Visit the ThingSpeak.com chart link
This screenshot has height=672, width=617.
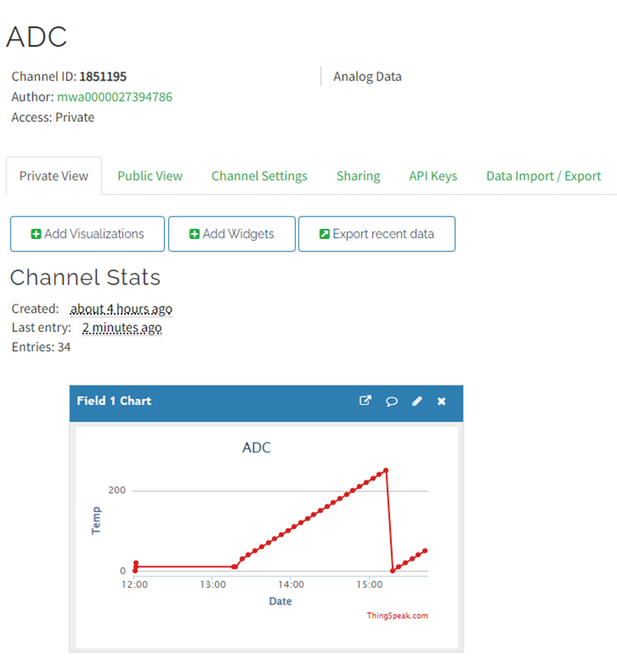point(397,616)
